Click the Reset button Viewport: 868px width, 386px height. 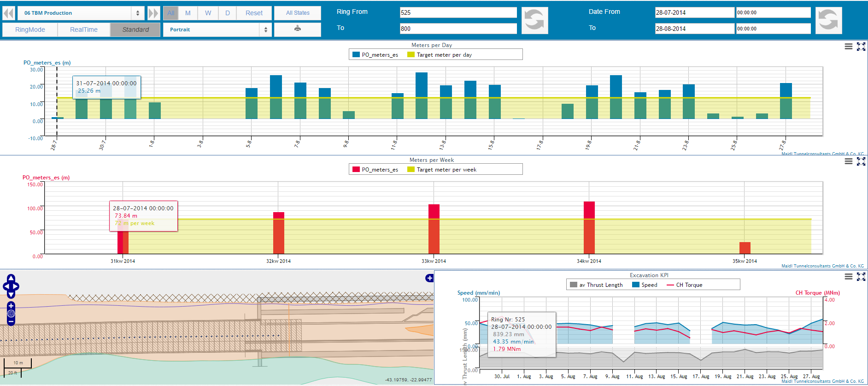point(254,13)
